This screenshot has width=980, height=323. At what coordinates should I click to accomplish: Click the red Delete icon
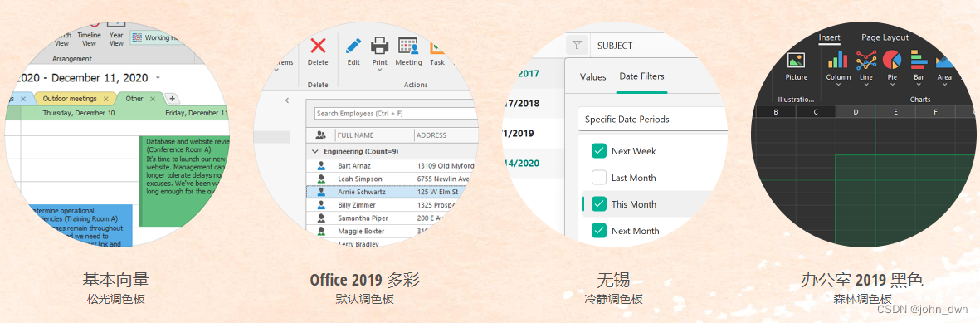(318, 46)
